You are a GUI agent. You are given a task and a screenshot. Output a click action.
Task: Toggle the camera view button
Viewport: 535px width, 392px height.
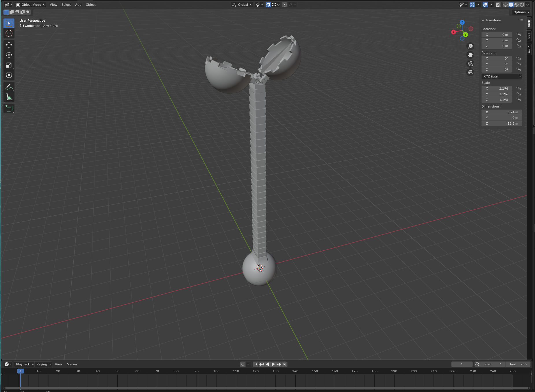pyautogui.click(x=470, y=64)
